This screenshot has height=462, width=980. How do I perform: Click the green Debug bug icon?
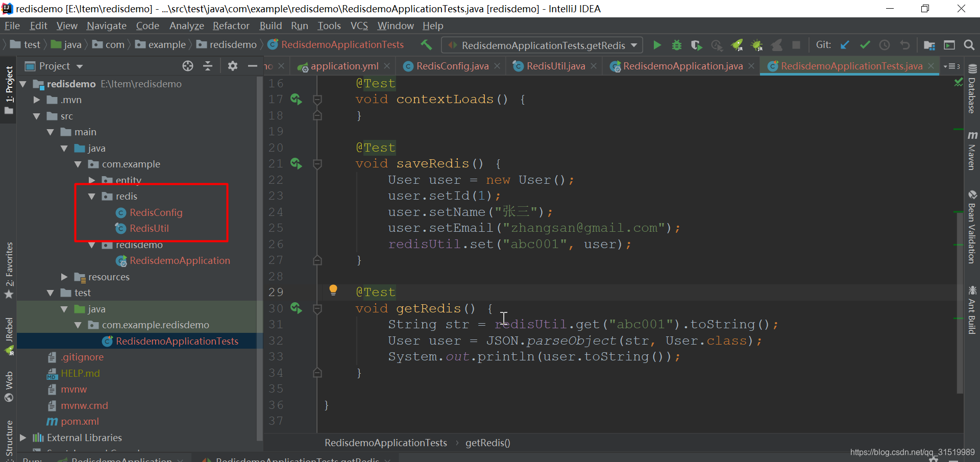(x=676, y=45)
